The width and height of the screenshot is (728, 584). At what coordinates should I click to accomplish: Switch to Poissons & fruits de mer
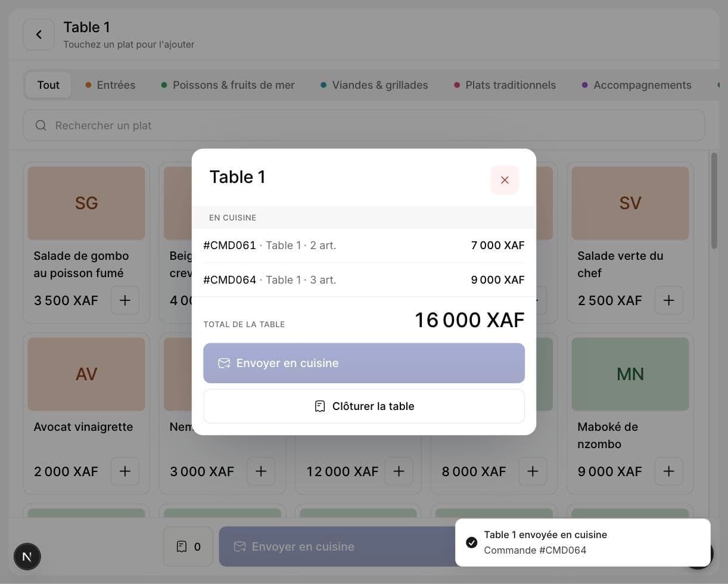[228, 85]
